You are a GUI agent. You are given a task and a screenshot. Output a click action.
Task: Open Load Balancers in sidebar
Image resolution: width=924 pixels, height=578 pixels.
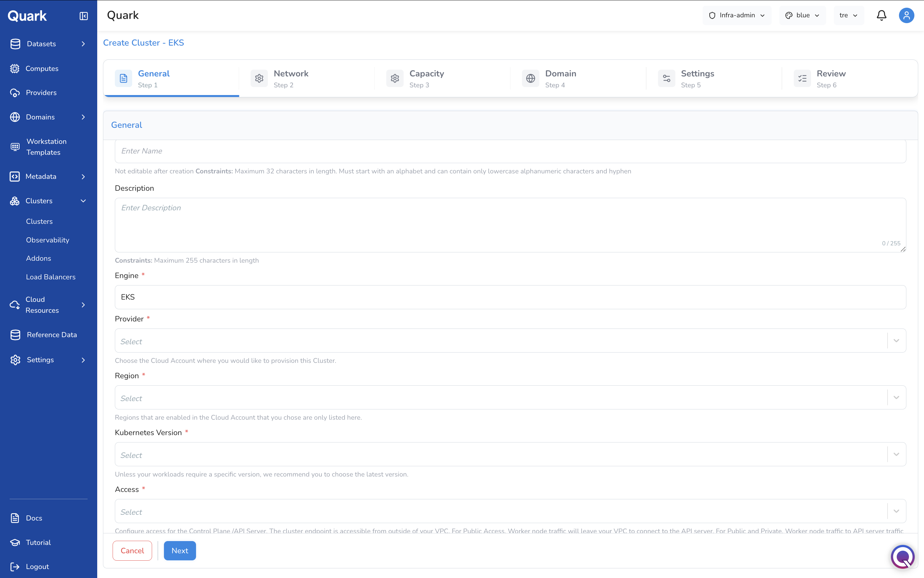[51, 277]
